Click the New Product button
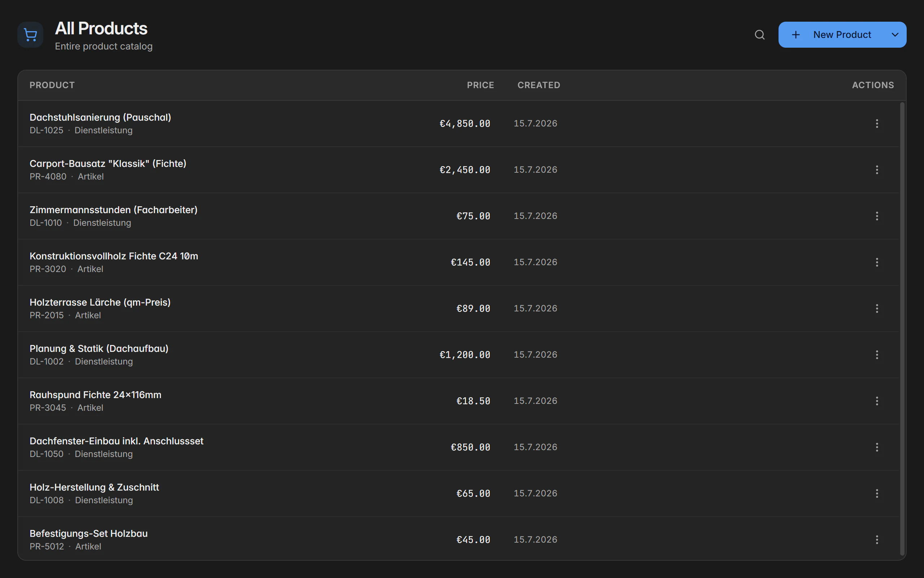924x578 pixels. [x=831, y=35]
